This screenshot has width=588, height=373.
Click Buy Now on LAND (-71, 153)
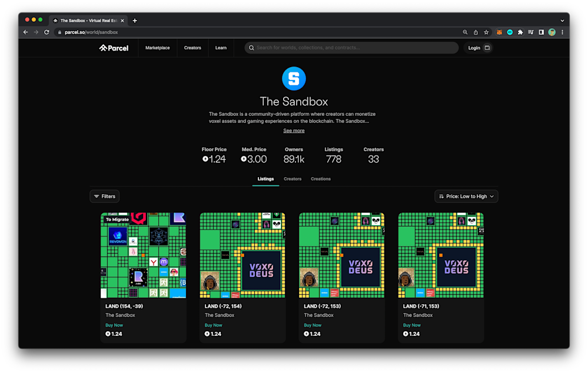[x=412, y=325]
